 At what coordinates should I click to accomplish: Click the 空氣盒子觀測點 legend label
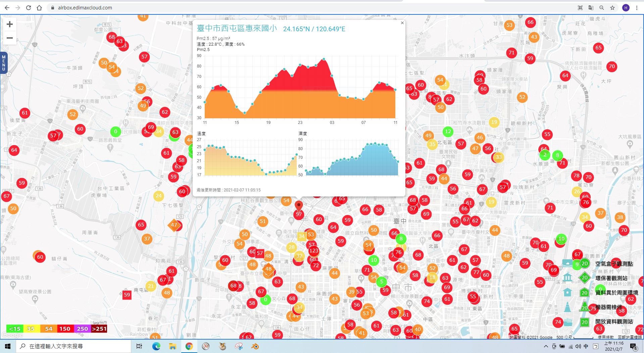point(614,264)
